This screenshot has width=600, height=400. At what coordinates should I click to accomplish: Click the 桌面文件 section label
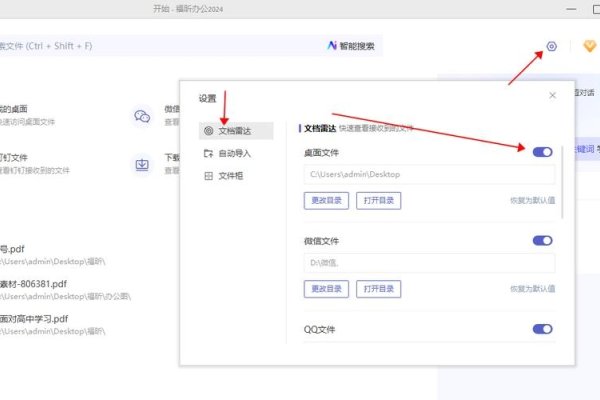point(321,153)
